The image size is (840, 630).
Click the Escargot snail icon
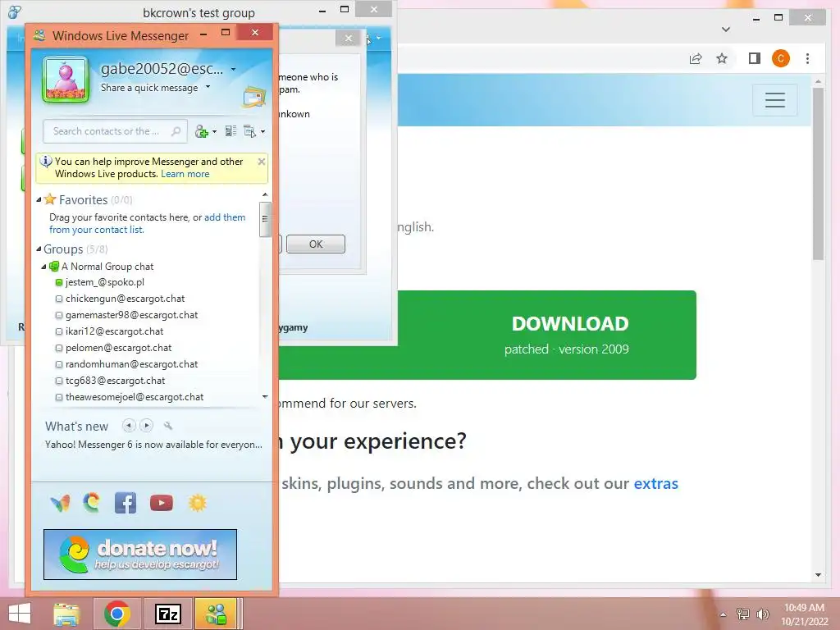pos(92,503)
